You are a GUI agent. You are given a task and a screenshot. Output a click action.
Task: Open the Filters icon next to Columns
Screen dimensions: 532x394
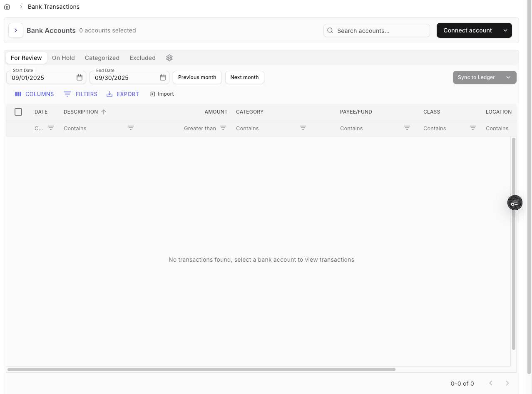coord(67,94)
